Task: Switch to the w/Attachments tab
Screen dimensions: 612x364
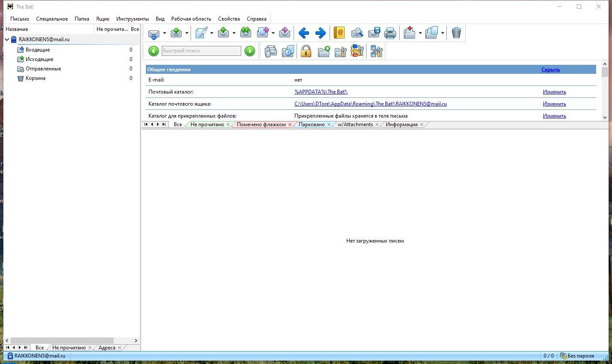Action: (x=355, y=124)
